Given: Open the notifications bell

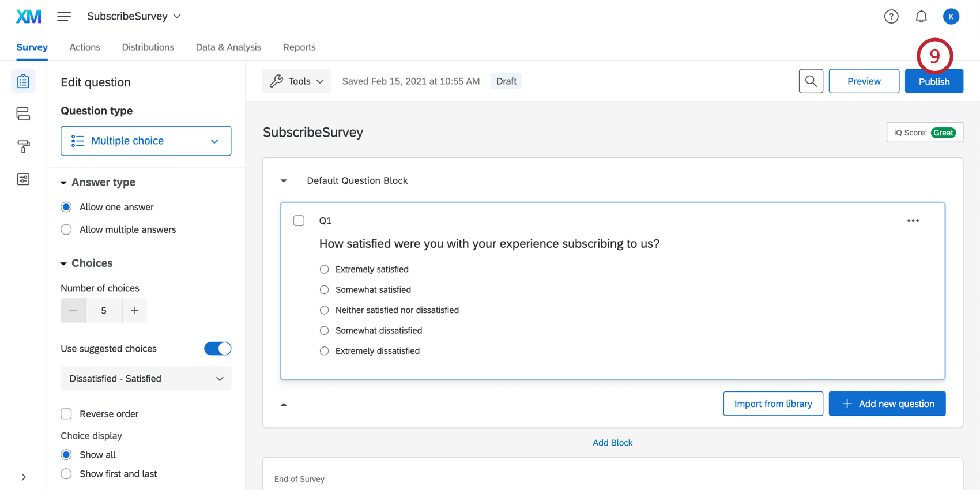Looking at the screenshot, I should (921, 17).
